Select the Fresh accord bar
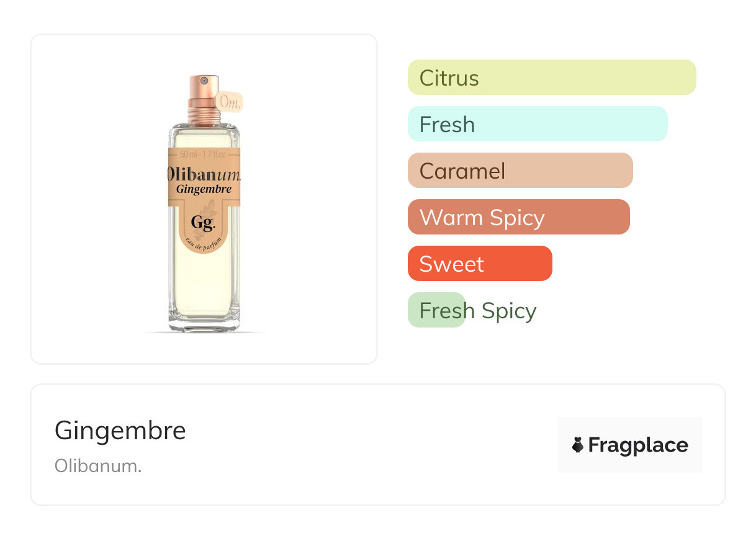 tap(537, 124)
